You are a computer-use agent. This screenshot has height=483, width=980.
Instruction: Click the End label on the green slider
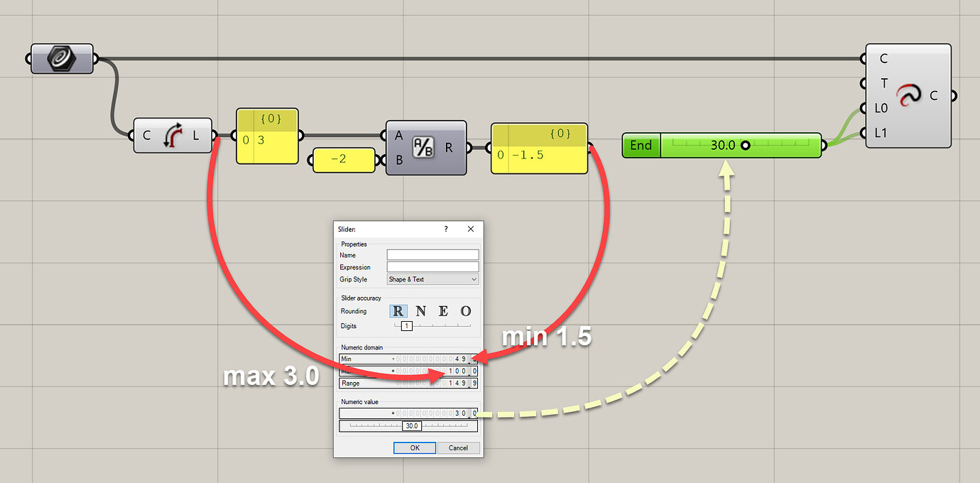point(641,145)
